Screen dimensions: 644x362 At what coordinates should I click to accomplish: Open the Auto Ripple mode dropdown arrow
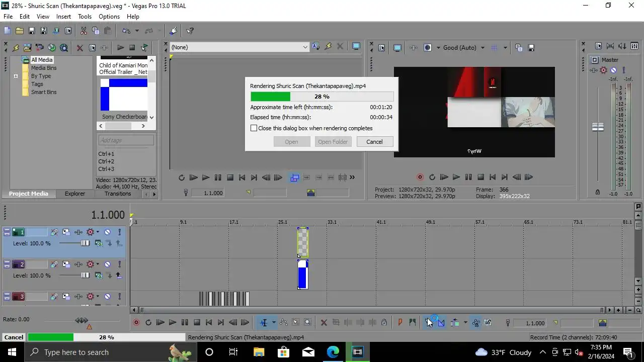click(465, 323)
